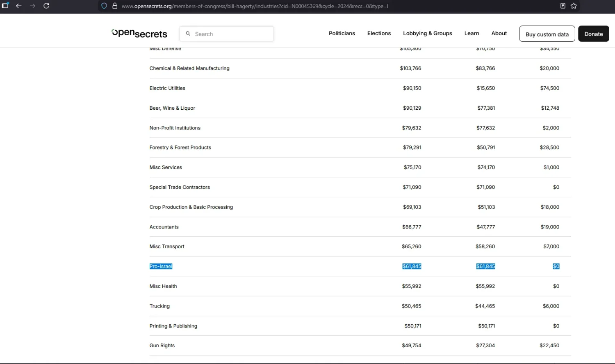Click the browser address bar URL
Screen dimensions: 615x364
coord(255,6)
